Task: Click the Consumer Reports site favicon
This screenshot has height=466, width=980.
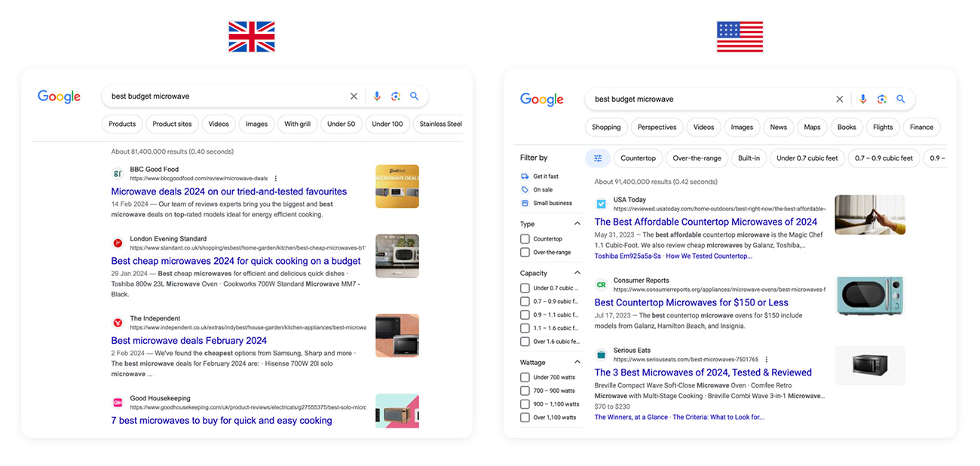Action: point(601,284)
